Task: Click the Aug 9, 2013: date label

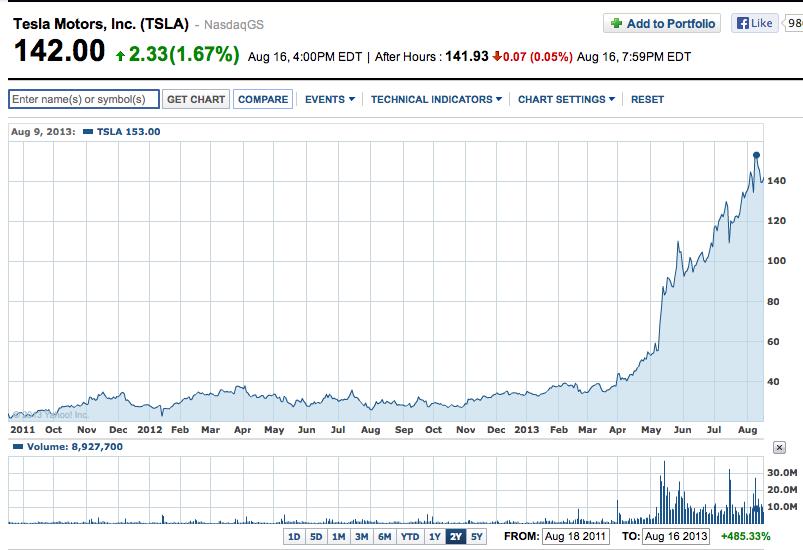Action: tap(43, 132)
